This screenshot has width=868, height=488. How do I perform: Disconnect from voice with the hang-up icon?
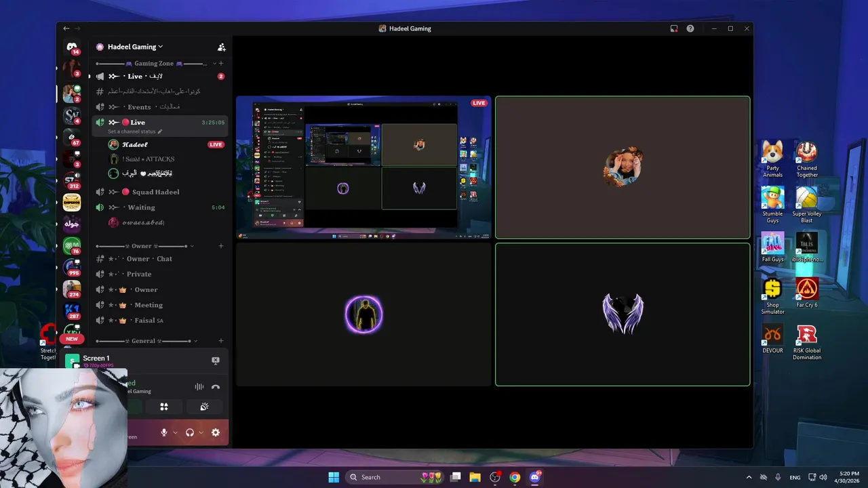pyautogui.click(x=216, y=387)
